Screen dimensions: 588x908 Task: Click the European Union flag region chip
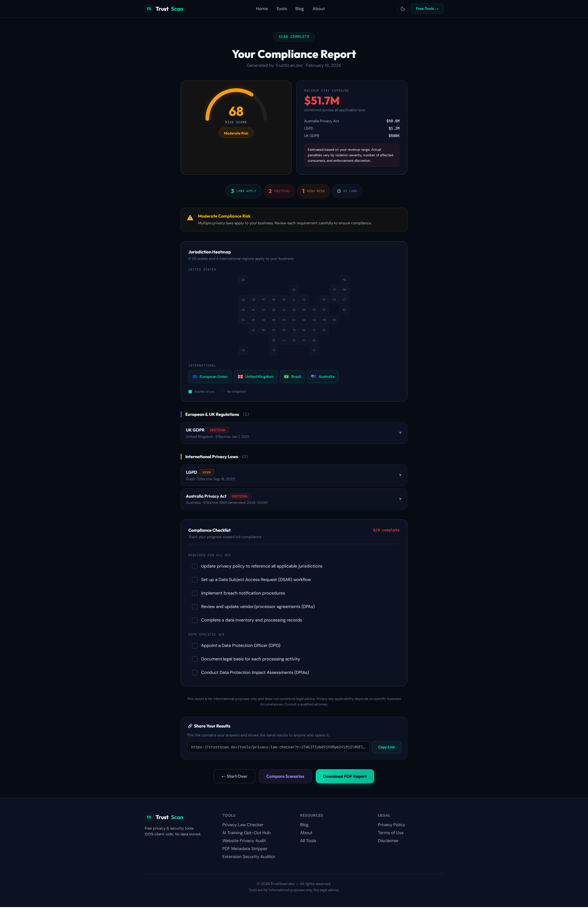pos(195,377)
